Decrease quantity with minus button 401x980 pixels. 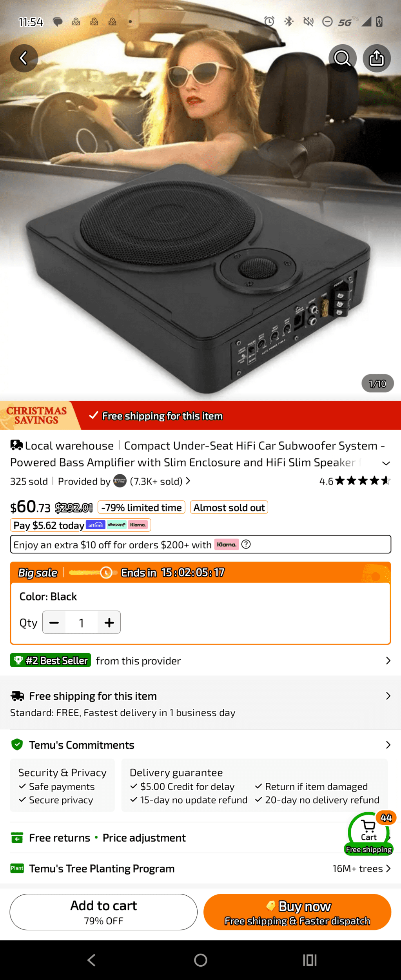pyautogui.click(x=54, y=622)
